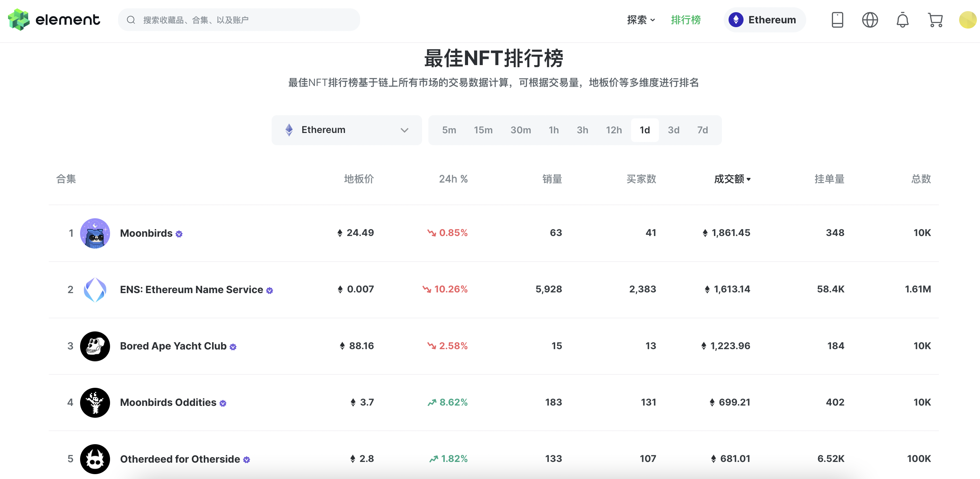The width and height of the screenshot is (980, 479).
Task: Click the search magnifier icon
Action: (131, 20)
